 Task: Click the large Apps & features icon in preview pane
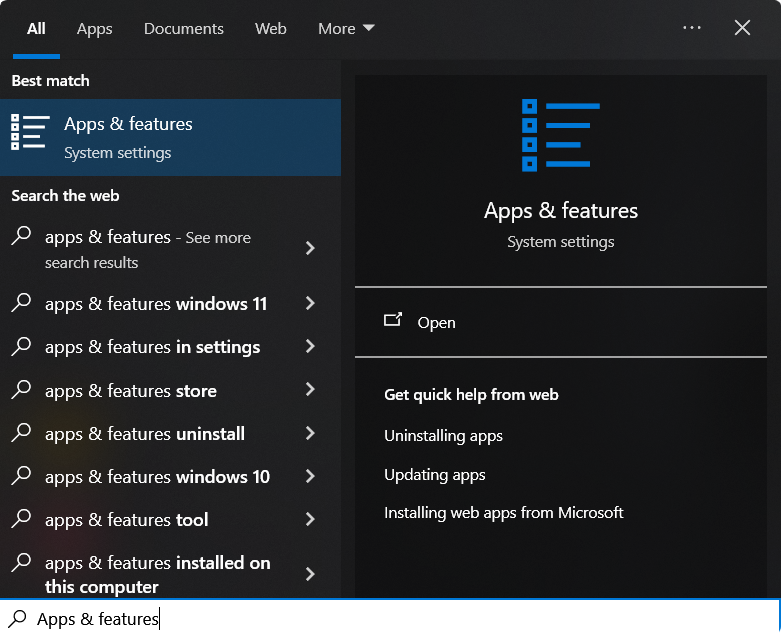[560, 135]
